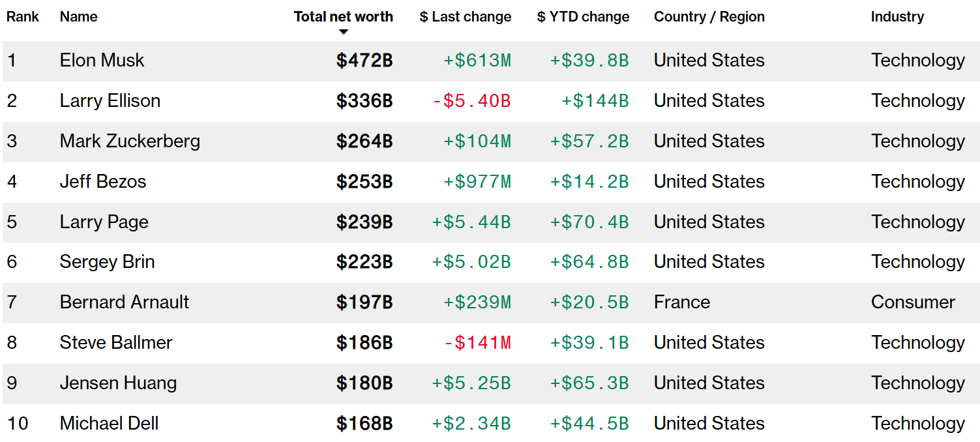Open Larry Ellison's profile link
The image size is (980, 442).
tap(110, 101)
